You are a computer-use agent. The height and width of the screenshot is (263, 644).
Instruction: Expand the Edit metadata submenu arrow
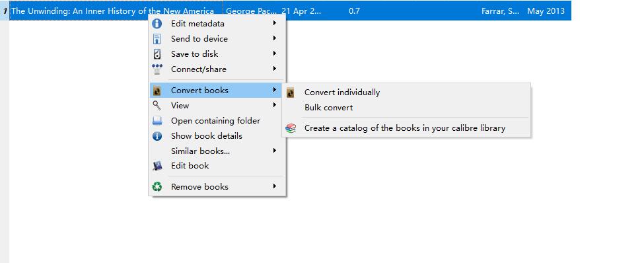274,23
